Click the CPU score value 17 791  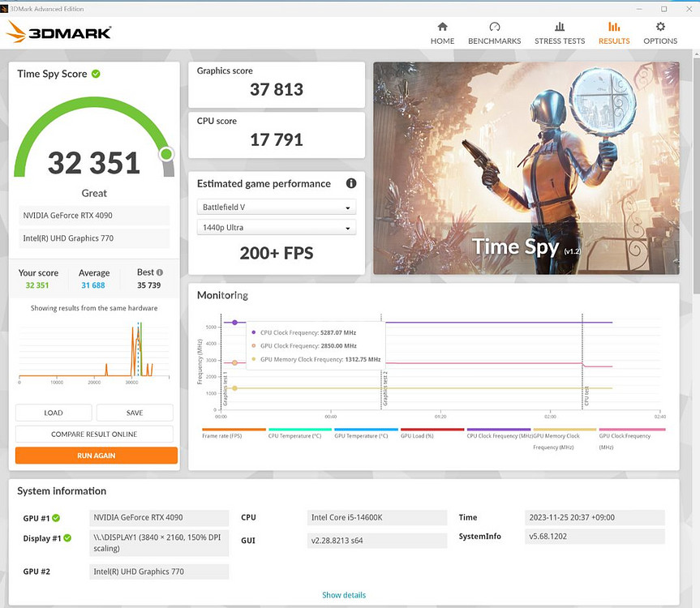[x=277, y=140]
